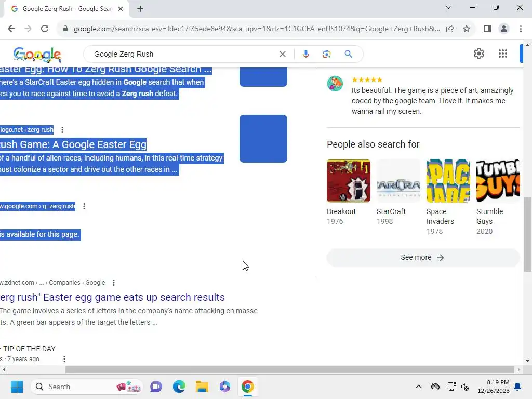Viewport: 532px width, 399px height.
Task: Open the StarCraft 1998 card
Action: point(398,192)
